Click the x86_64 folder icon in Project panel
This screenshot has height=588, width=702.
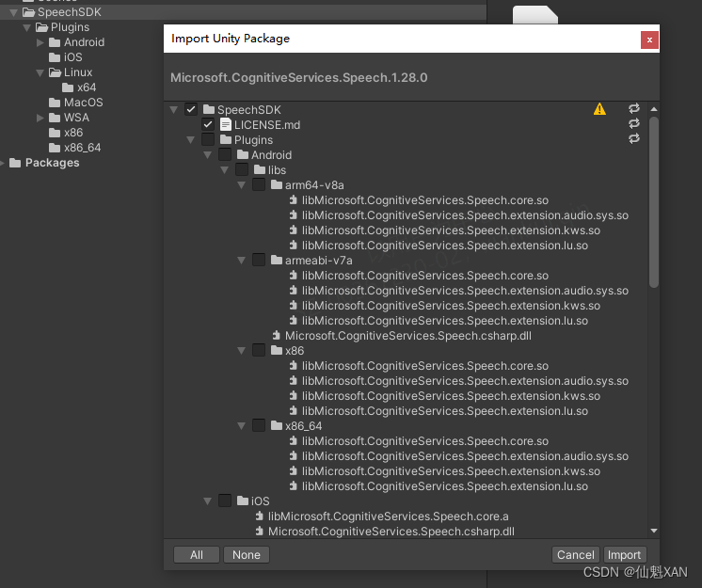[55, 148]
